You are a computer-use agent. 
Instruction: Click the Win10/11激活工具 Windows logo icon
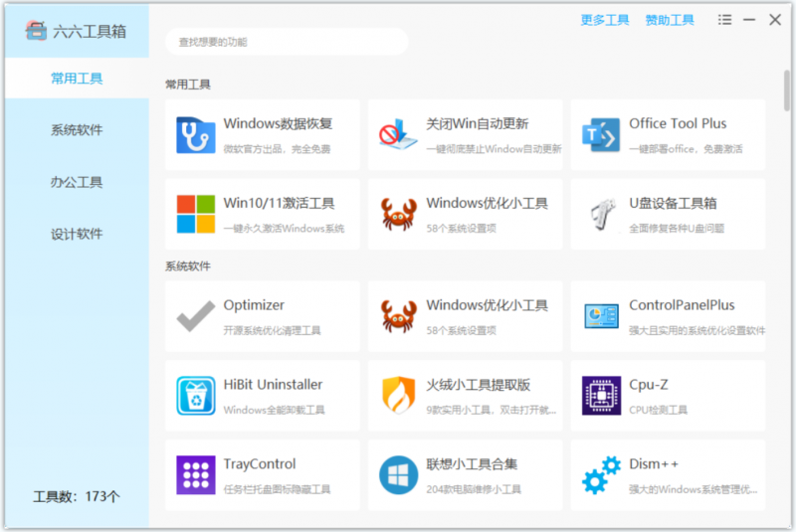[x=195, y=214]
